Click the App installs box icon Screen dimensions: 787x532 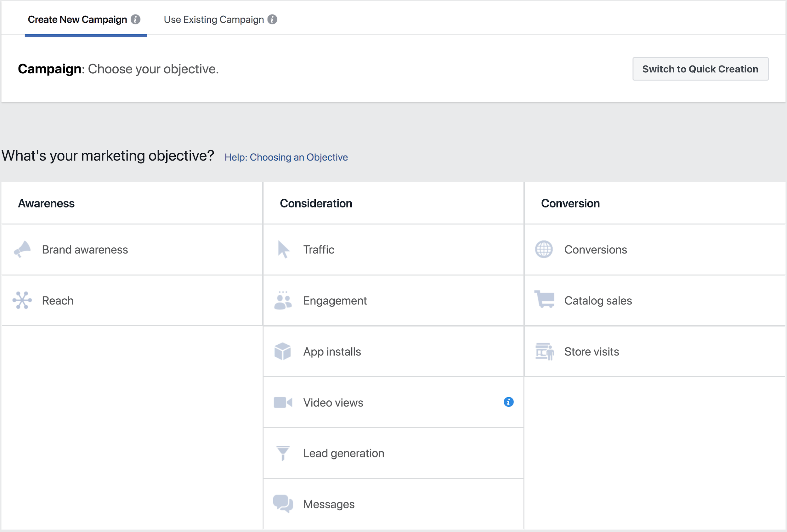[284, 351]
